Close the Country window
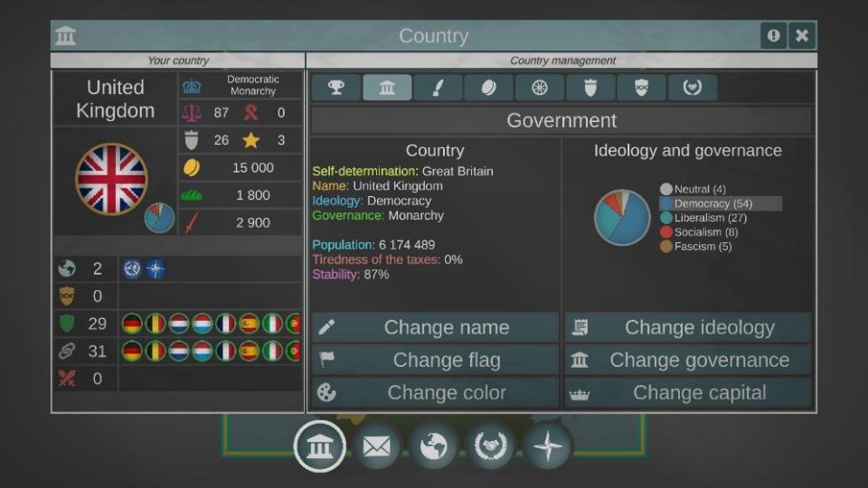The image size is (868, 488). (x=802, y=36)
